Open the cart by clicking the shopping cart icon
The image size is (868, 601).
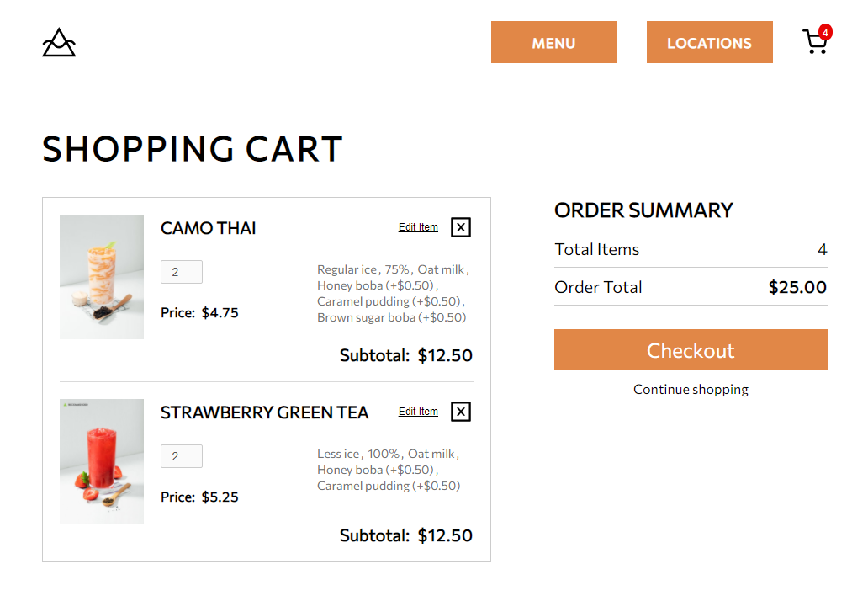815,42
